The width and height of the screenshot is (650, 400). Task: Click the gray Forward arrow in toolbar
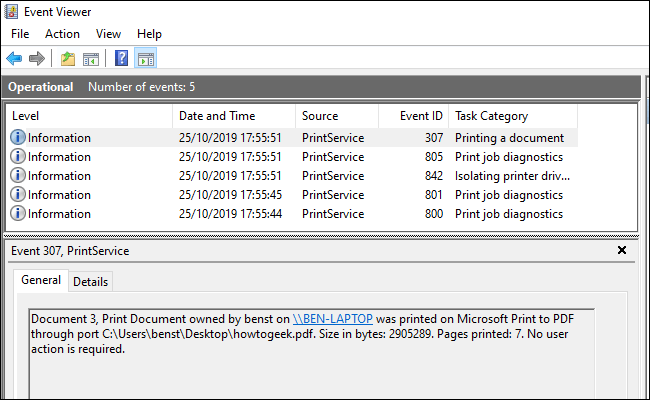click(x=36, y=59)
